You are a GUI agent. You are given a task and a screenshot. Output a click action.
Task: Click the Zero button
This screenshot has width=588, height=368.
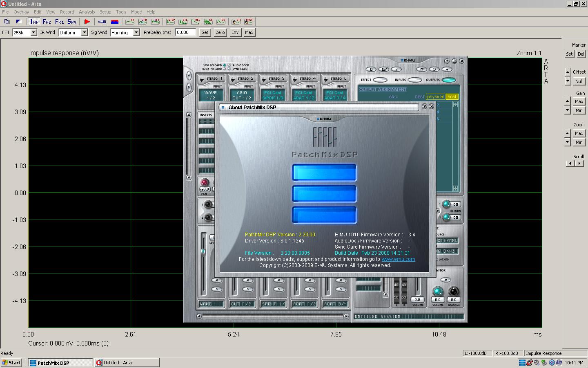tap(220, 32)
